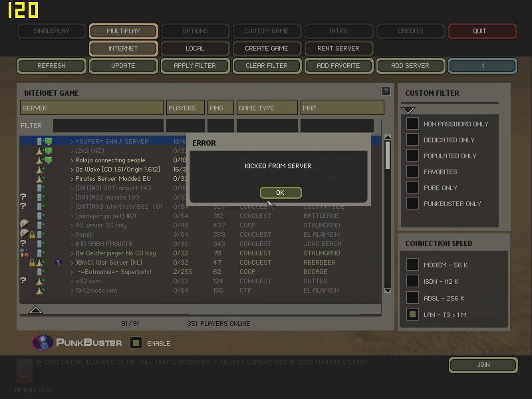
Task: Check the Punkbuster Only filter
Action: pos(412,203)
